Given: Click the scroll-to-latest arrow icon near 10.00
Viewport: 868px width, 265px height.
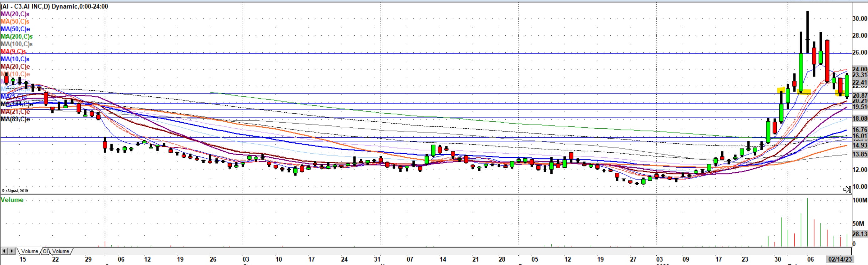Looking at the screenshot, I should (847, 190).
